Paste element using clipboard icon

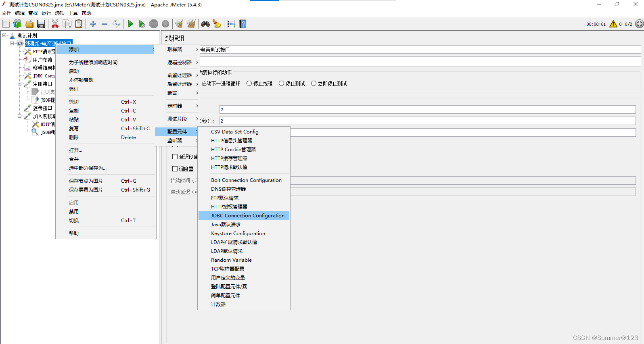79,24
